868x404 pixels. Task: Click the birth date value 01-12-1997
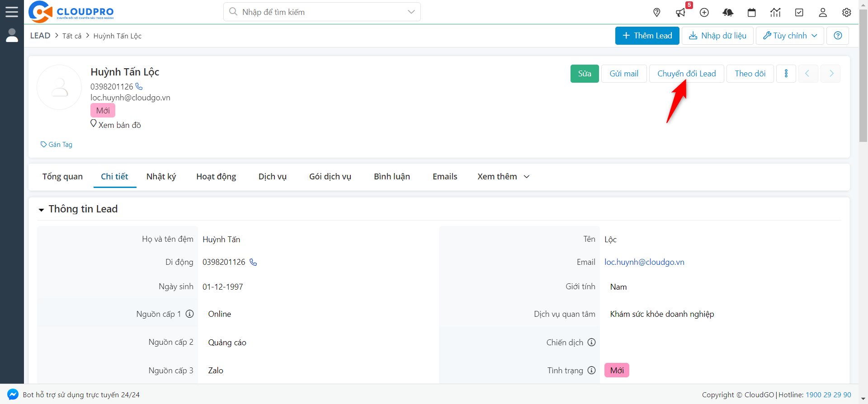pyautogui.click(x=222, y=287)
